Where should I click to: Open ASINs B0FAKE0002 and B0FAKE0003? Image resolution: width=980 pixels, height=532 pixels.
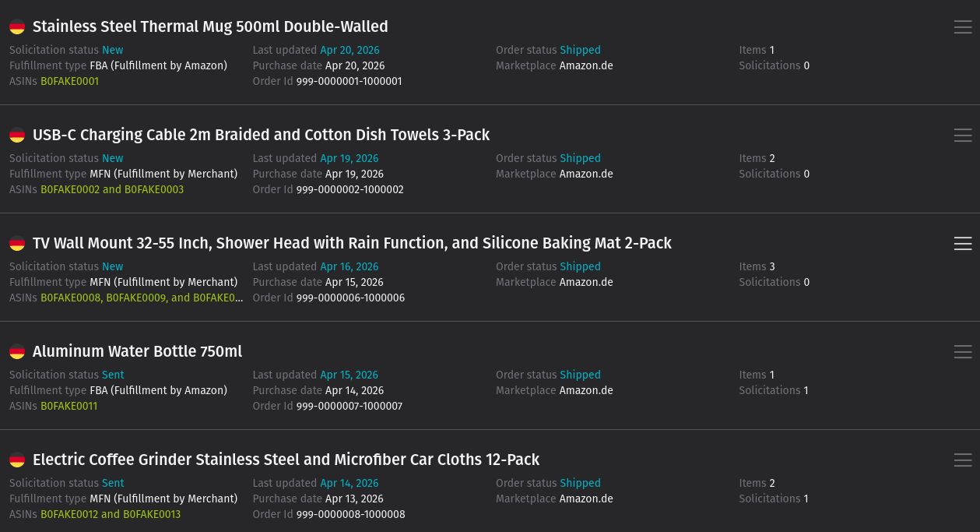tap(112, 189)
